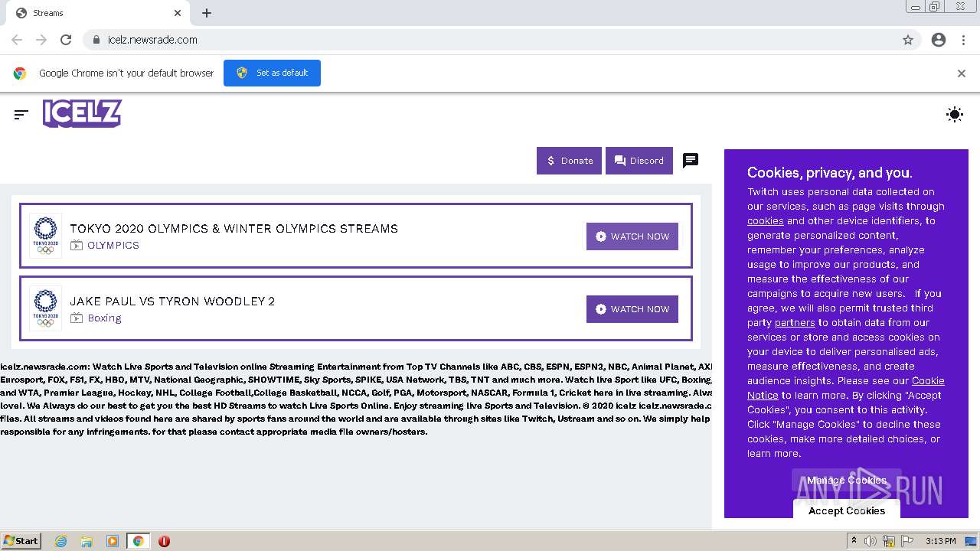Image resolution: width=980 pixels, height=551 pixels.
Task: Click the Accept Cookies button
Action: click(847, 510)
